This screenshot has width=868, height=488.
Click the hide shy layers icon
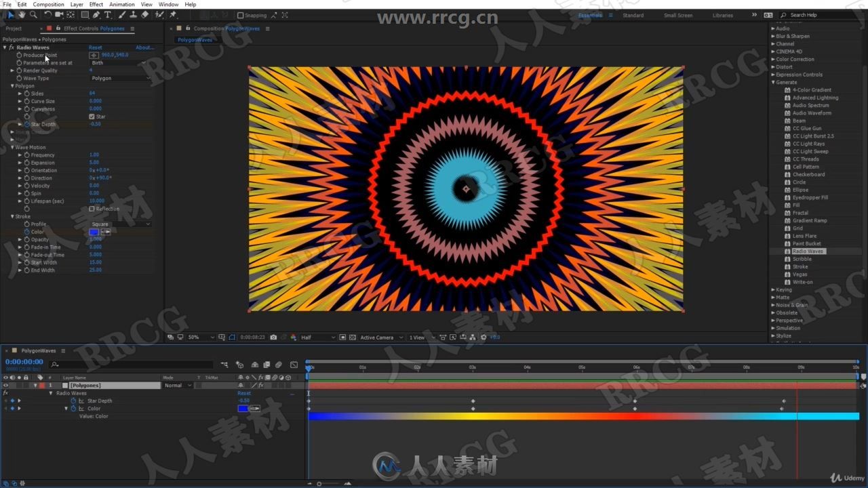pos(255,365)
